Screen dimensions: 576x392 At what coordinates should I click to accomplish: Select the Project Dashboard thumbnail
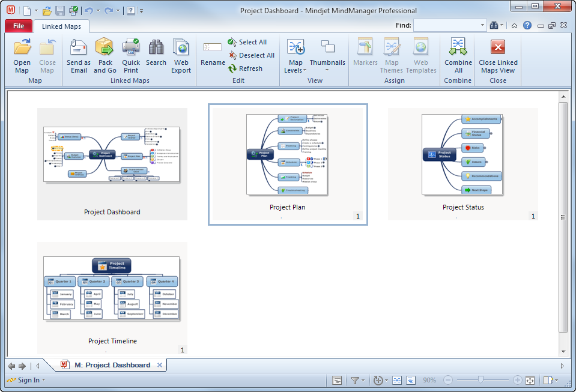tap(112, 164)
